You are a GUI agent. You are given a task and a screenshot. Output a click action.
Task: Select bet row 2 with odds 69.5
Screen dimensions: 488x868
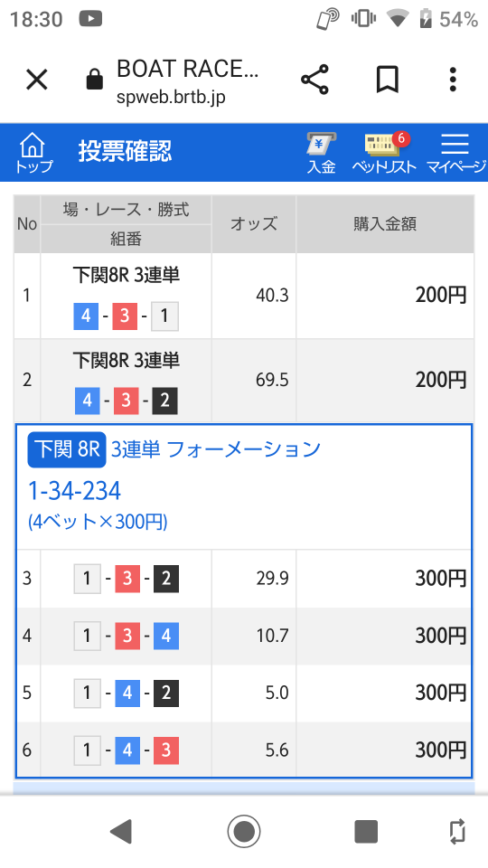tap(244, 381)
